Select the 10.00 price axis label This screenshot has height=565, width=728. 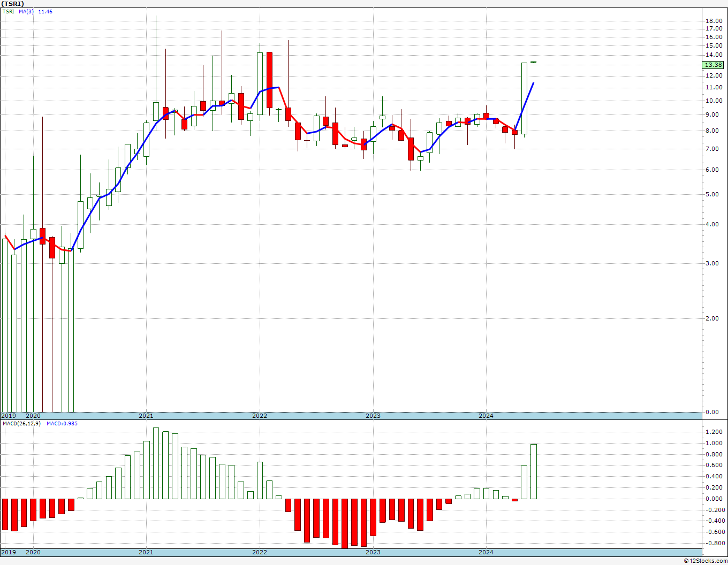[x=714, y=101]
